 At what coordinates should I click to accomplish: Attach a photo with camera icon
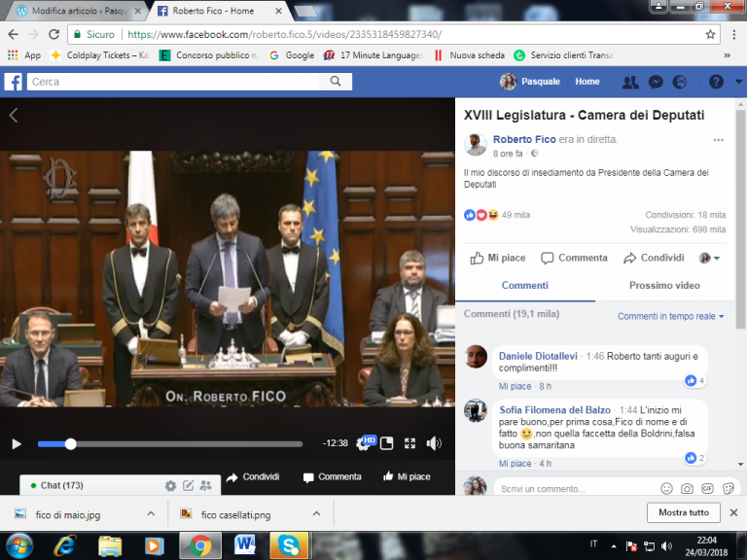point(687,488)
